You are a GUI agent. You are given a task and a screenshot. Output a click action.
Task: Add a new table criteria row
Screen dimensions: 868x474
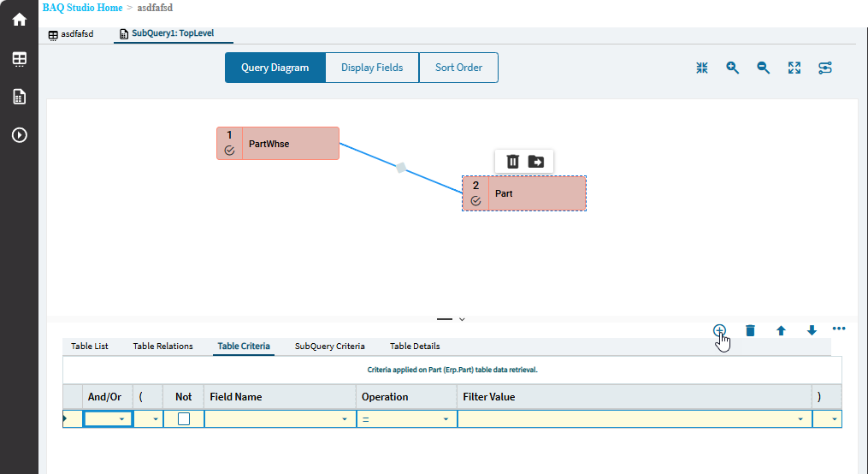click(x=719, y=330)
